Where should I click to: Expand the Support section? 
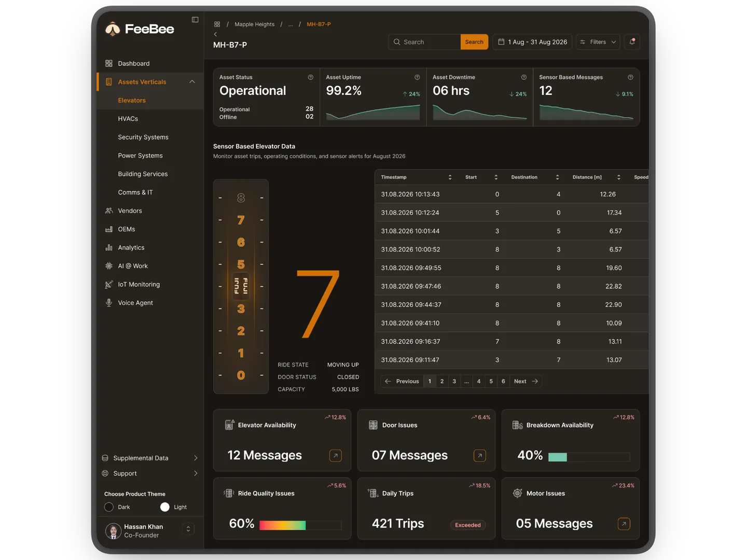coord(196,473)
